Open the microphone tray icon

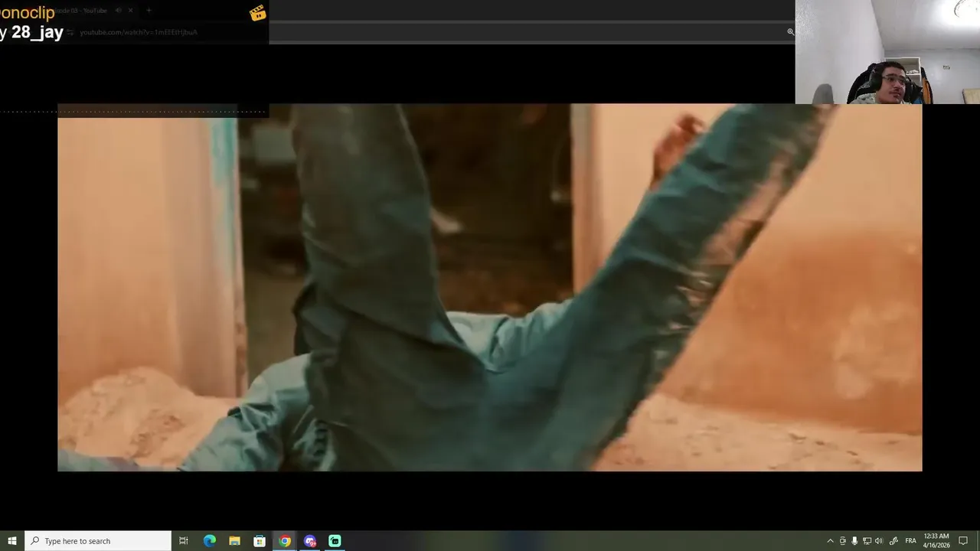click(x=854, y=541)
